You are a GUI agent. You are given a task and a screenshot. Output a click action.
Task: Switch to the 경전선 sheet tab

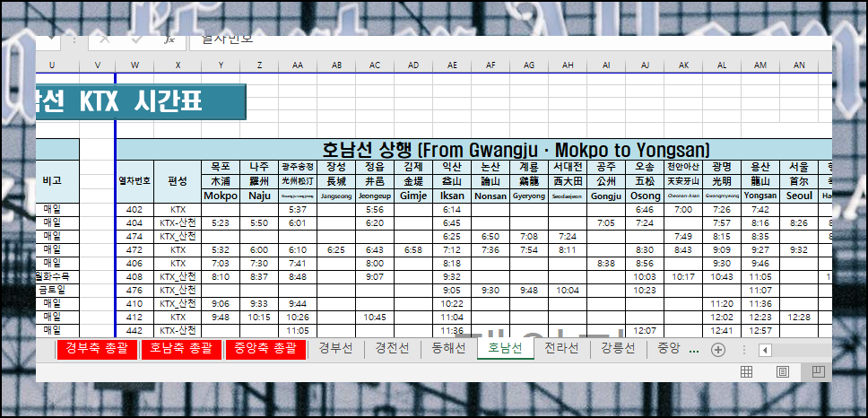tap(392, 349)
